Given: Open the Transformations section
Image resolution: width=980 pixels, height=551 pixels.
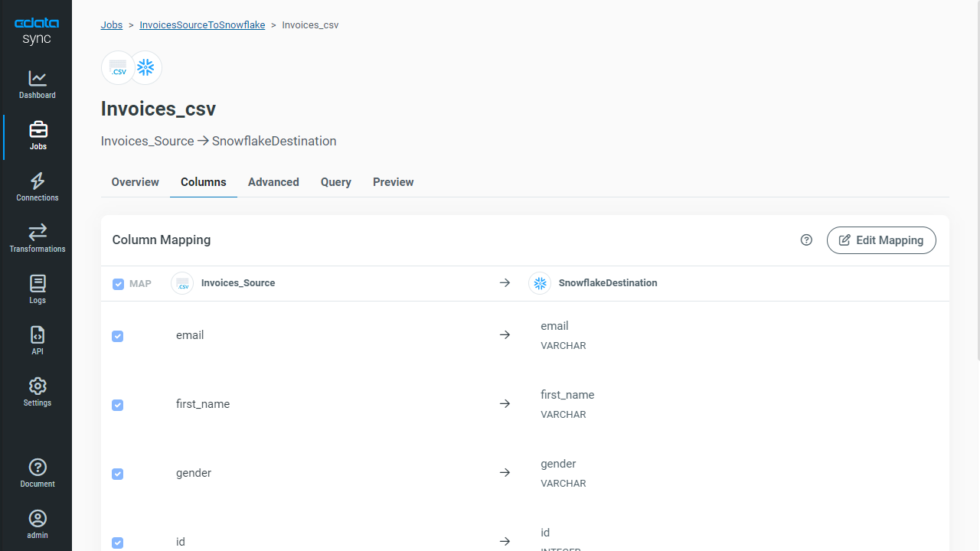Looking at the screenshot, I should [38, 239].
